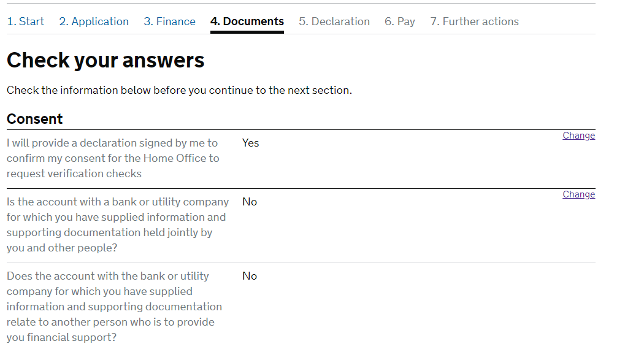Change the signed declaration consent answer
Viewport: 644px width, 352px height.
578,136
